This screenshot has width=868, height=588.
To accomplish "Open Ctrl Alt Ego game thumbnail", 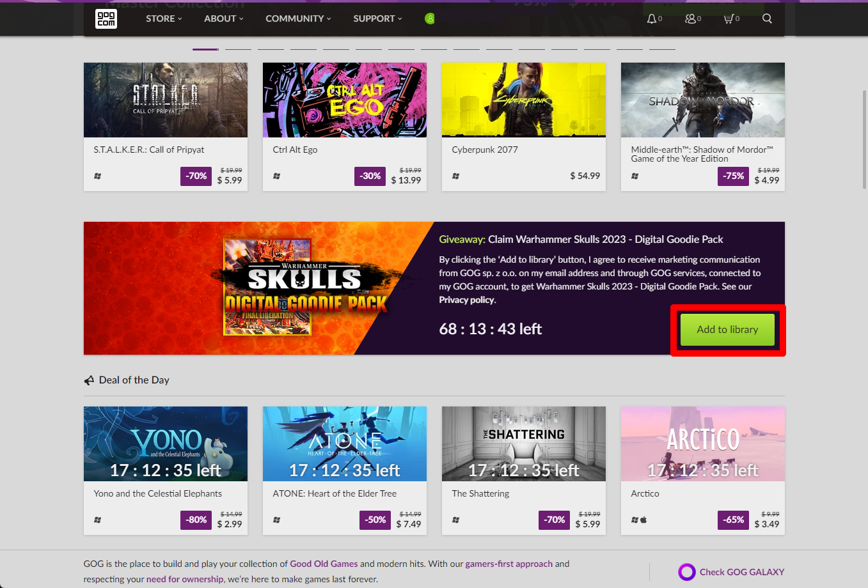I will coord(345,100).
